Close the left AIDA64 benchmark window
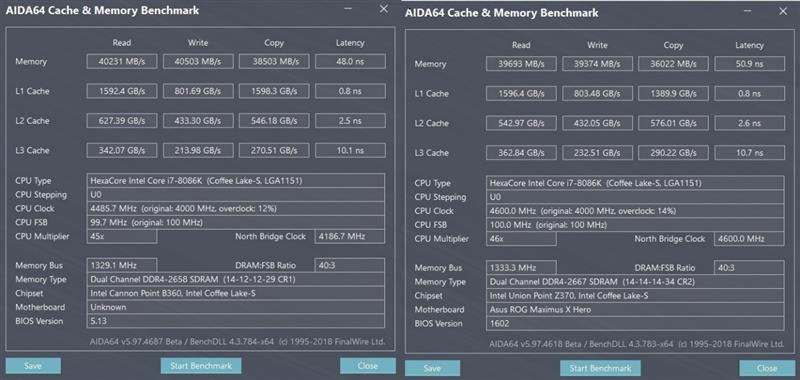The width and height of the screenshot is (800, 380). pyautogui.click(x=384, y=9)
